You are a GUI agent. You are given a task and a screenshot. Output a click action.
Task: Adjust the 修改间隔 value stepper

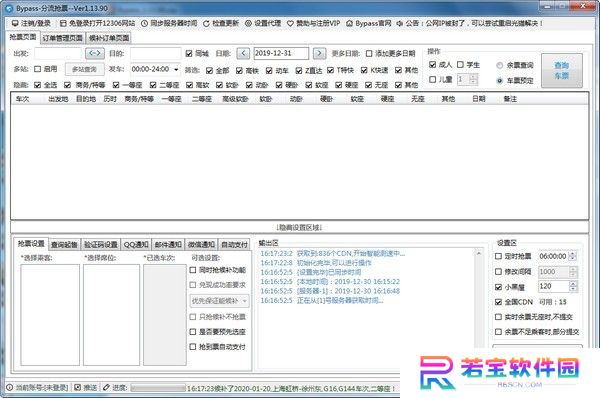click(x=573, y=272)
